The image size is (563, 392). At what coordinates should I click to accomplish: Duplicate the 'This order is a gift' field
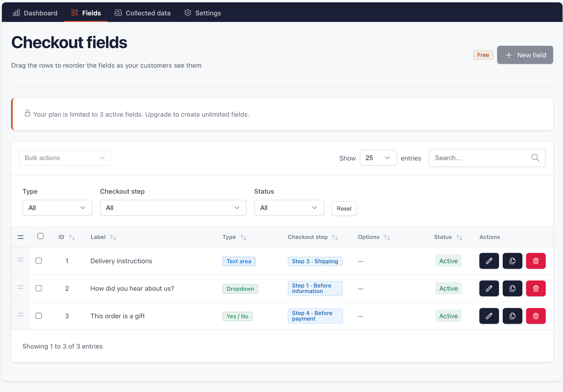click(x=512, y=316)
